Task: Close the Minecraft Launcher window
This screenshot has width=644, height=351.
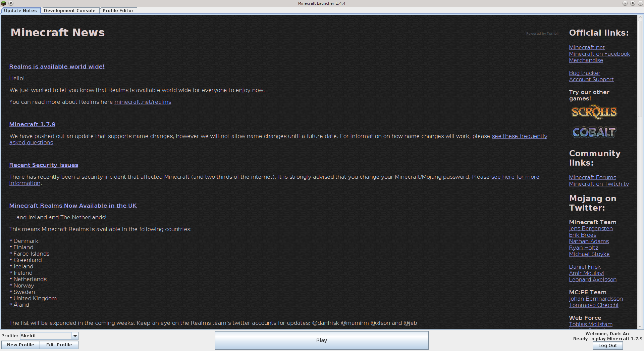Action: 640,3
